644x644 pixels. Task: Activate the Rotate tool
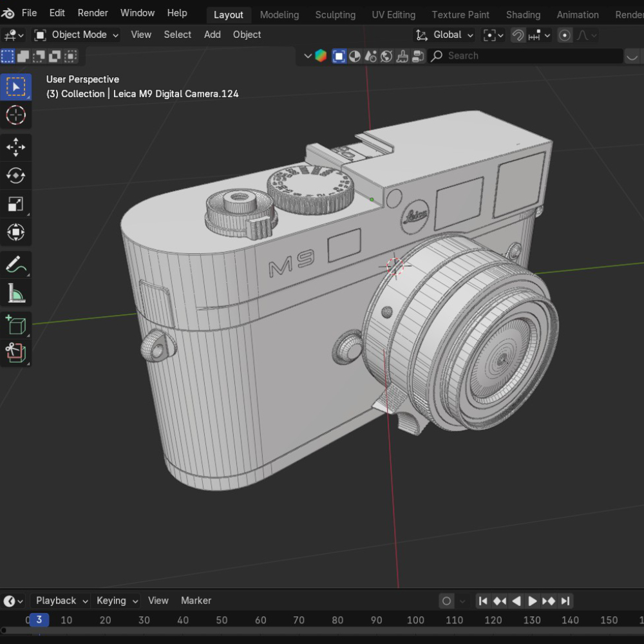(15, 175)
